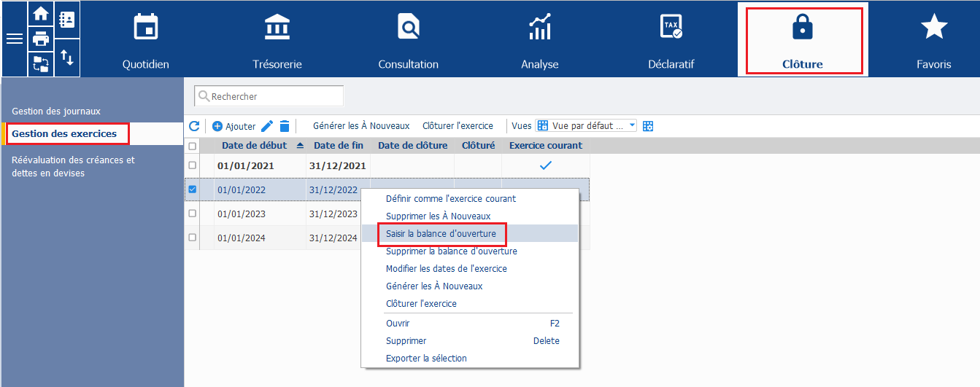Screen dimensions: 980x387
Task: Click the view settings grid icon
Action: [x=648, y=126]
